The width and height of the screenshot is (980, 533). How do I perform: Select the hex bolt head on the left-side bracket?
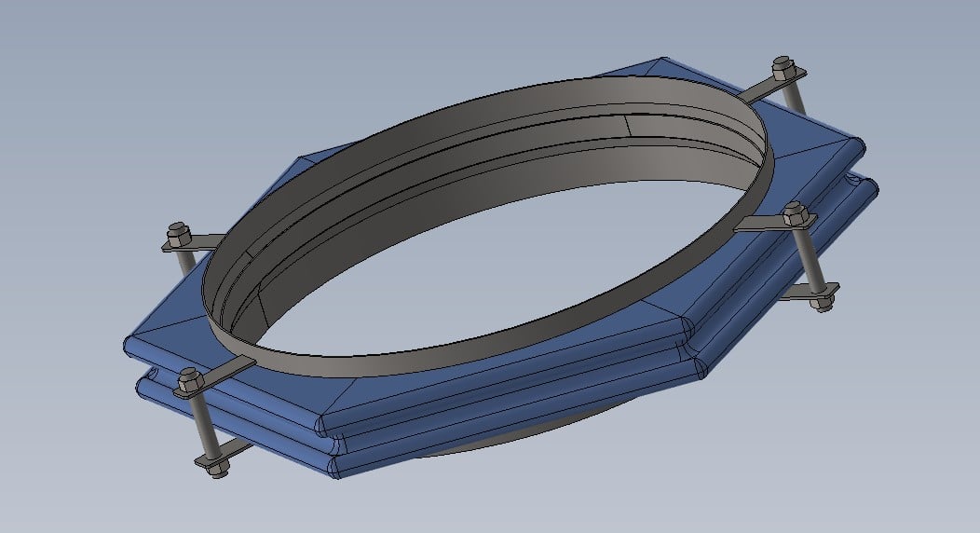click(x=178, y=232)
